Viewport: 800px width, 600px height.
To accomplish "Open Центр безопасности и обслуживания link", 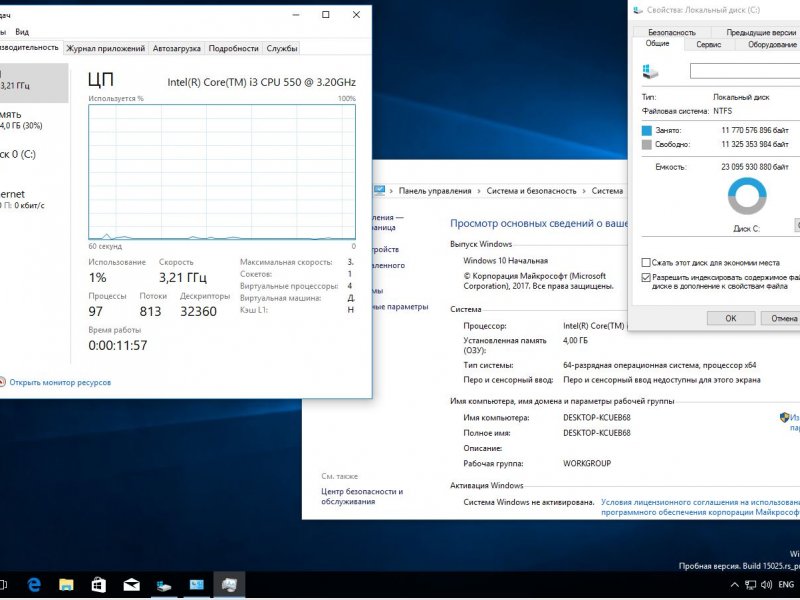I will pyautogui.click(x=362, y=496).
